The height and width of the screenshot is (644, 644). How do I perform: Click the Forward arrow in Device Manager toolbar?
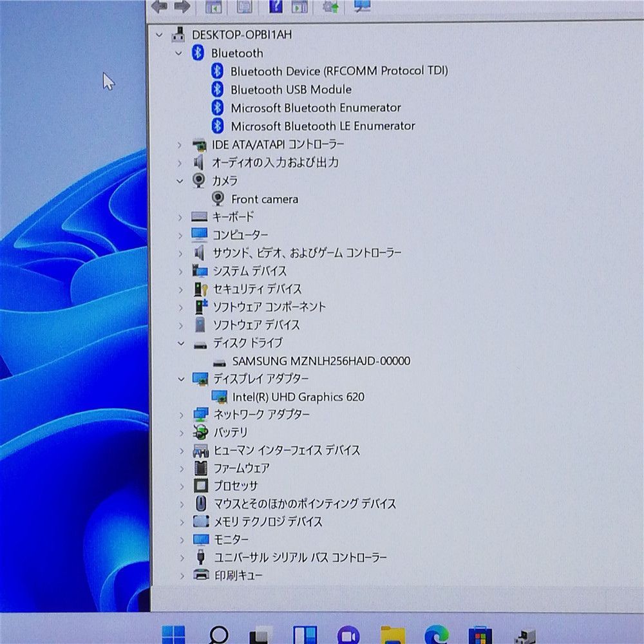click(x=182, y=6)
